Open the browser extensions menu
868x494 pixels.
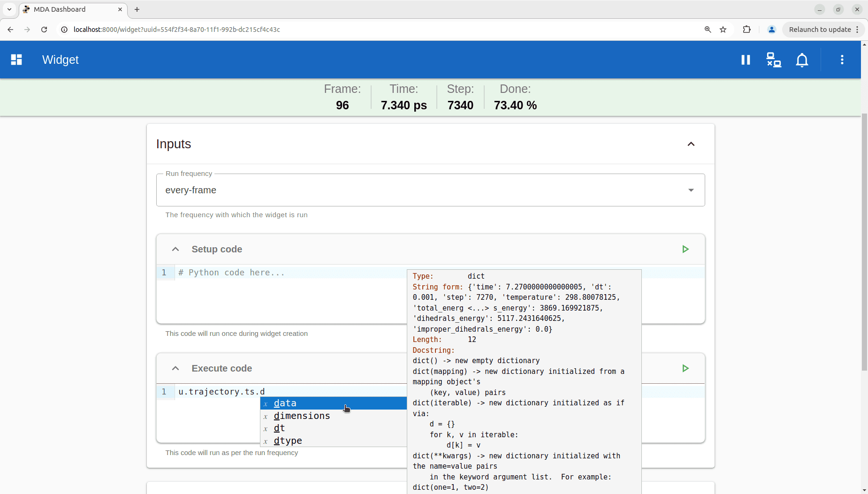[746, 30]
